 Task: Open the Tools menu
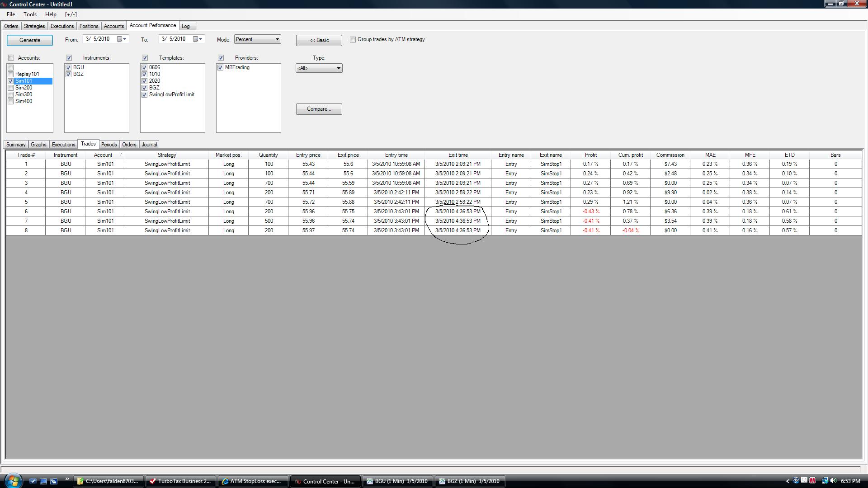pyautogui.click(x=30, y=14)
